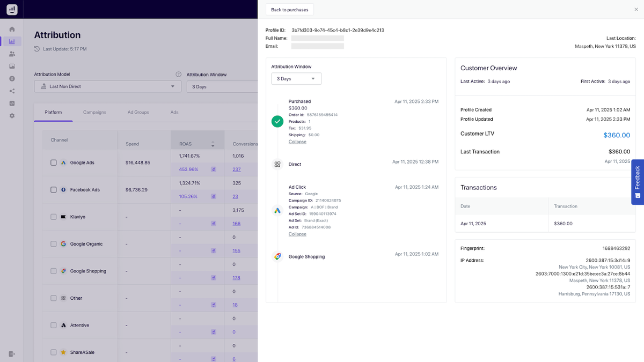
Task: Click the Direct grid icon in the timeline
Action: pos(277,164)
